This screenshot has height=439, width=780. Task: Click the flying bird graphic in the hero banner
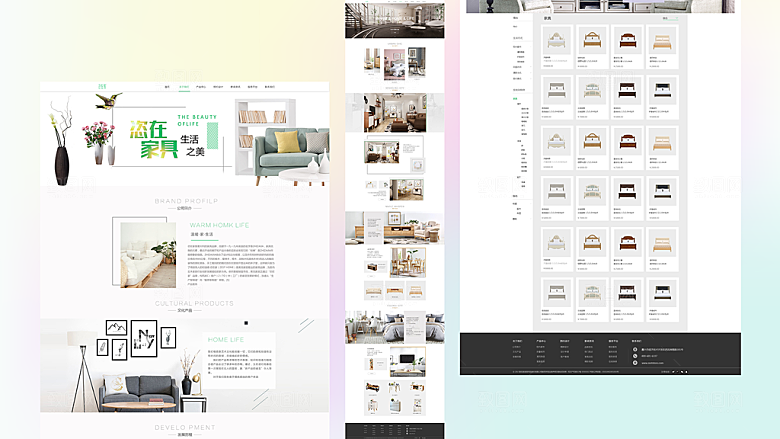point(109,100)
